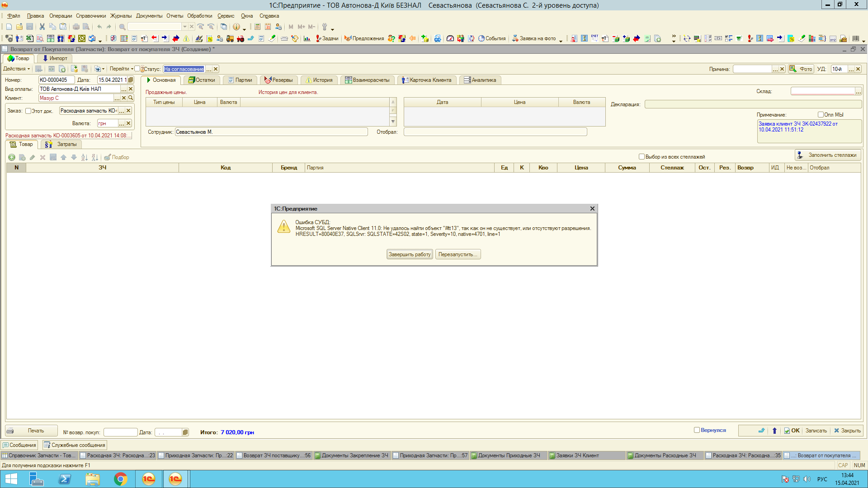This screenshot has height=488, width=868.
Task: Click the sort ascending icon
Action: 84,157
